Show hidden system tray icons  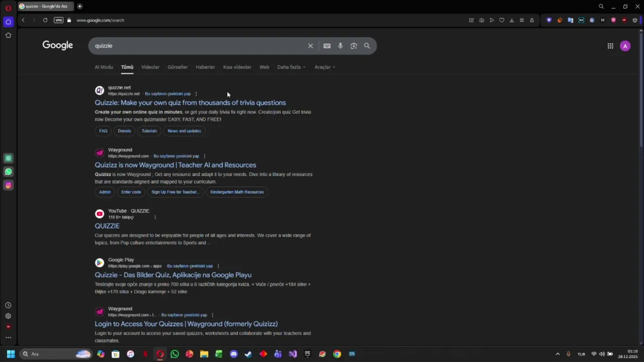(557, 354)
